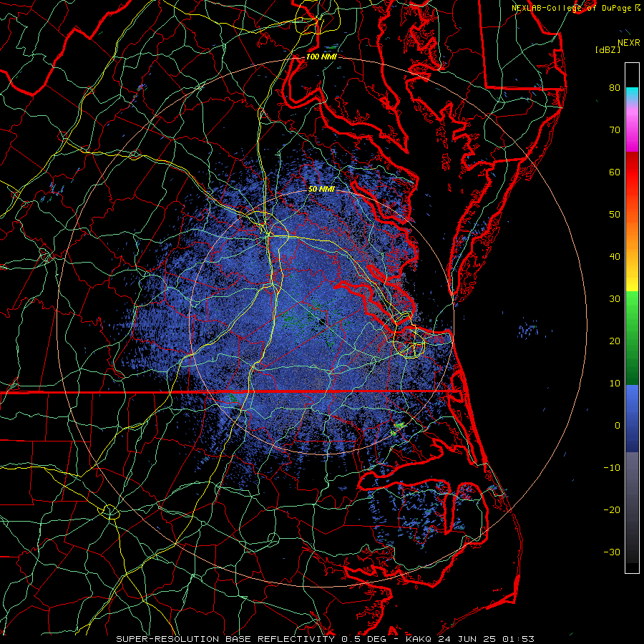Click the 30 value on the dBZ scale
The height and width of the screenshot is (644, 644).
615,299
